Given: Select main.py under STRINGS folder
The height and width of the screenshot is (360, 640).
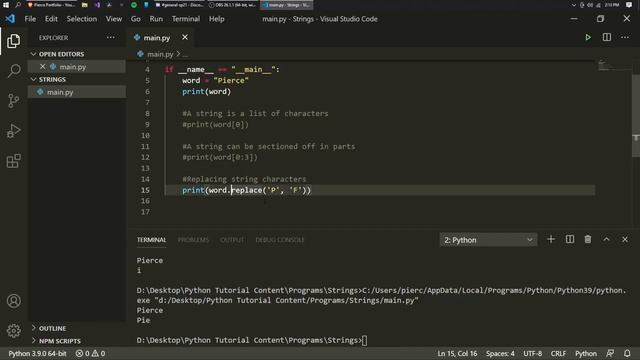Looking at the screenshot, I should [x=77, y=92].
